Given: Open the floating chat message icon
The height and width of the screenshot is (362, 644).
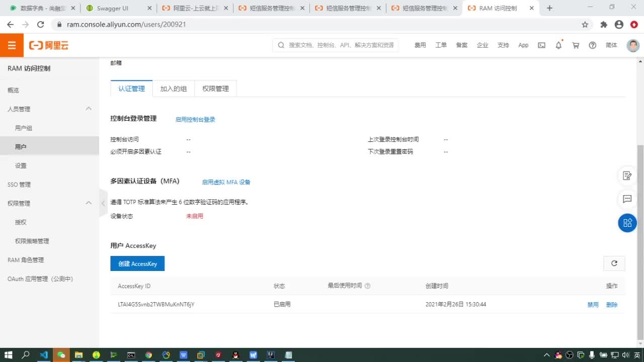Looking at the screenshot, I should click(627, 199).
